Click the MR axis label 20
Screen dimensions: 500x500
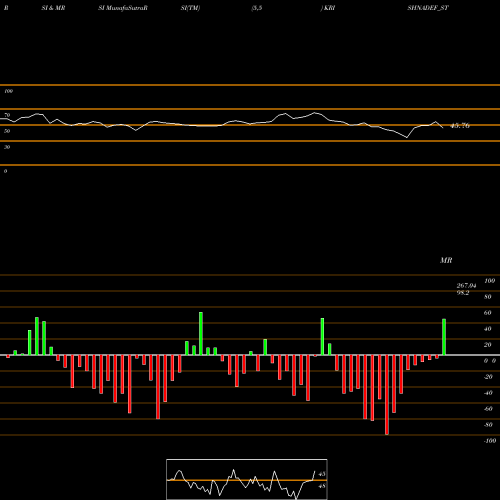488,345
